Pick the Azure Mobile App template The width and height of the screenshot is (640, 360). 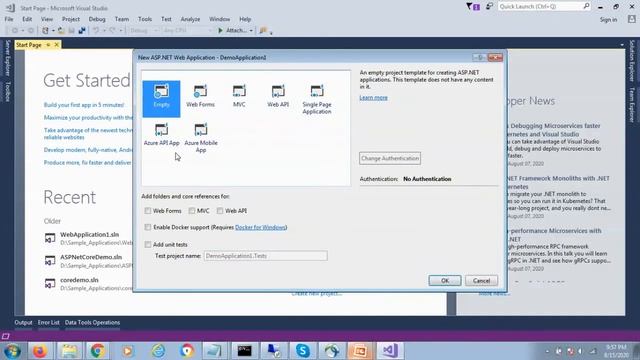click(x=201, y=138)
